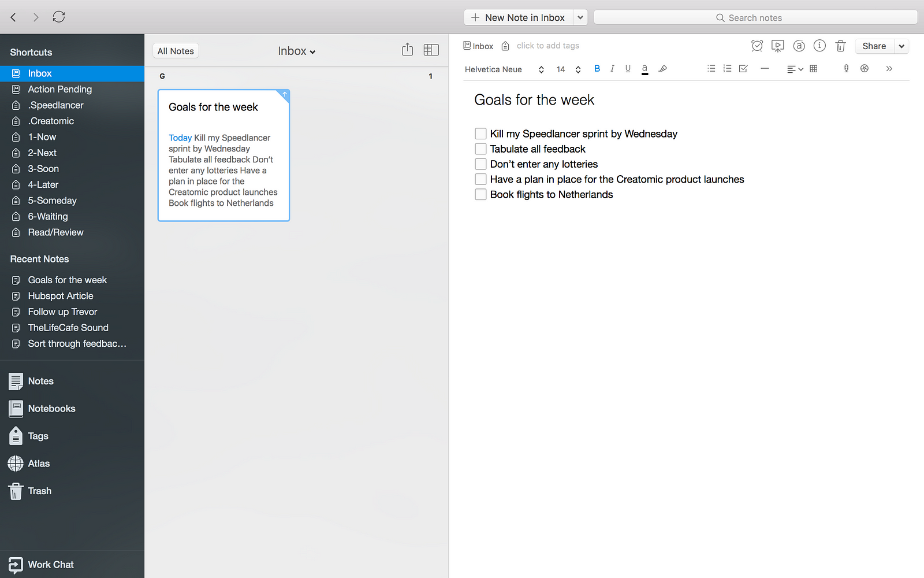Check the Creatomic product launches checkbox
The height and width of the screenshot is (578, 924).
tap(480, 179)
